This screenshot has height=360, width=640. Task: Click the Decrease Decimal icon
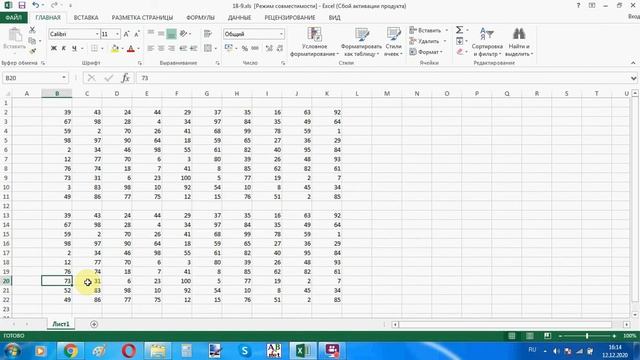tap(280, 48)
